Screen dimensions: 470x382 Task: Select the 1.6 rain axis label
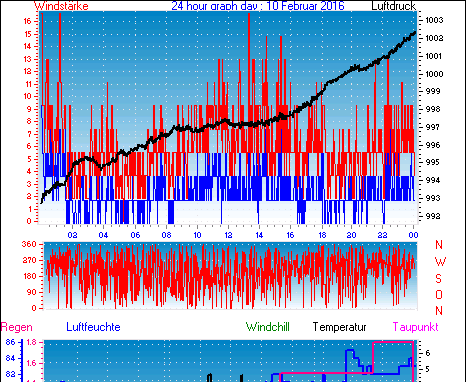31,364
